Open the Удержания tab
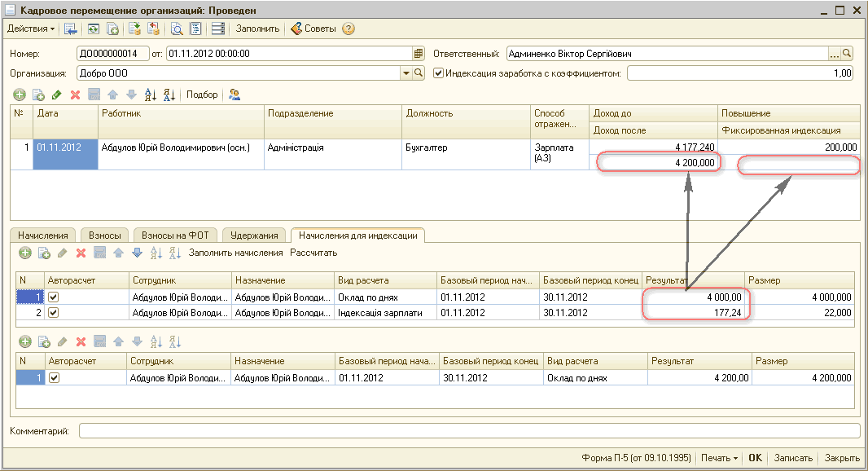Image resolution: width=868 pixels, height=471 pixels. [254, 236]
